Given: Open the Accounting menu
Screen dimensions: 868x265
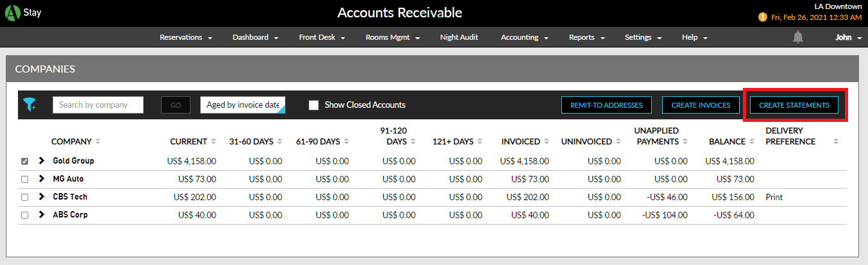Looking at the screenshot, I should tap(523, 37).
